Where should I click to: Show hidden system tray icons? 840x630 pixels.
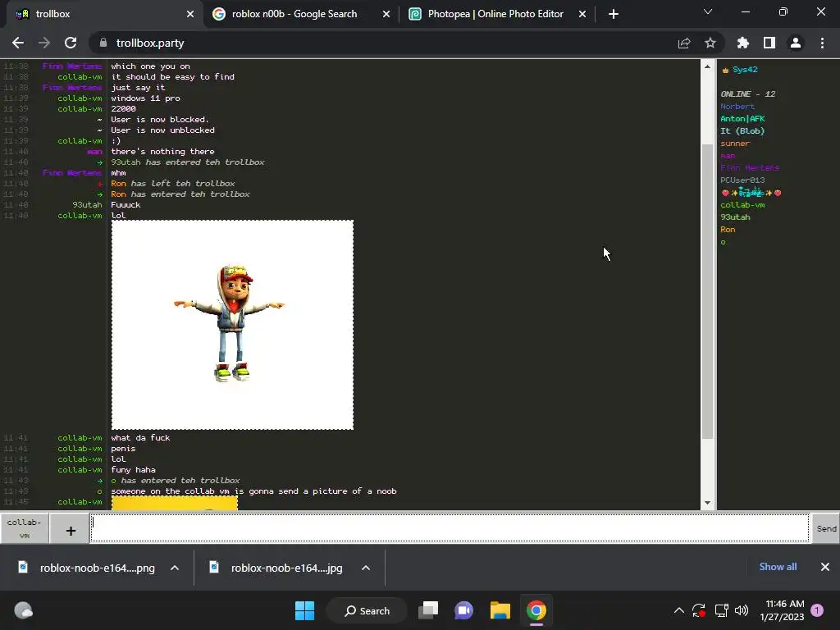678,610
